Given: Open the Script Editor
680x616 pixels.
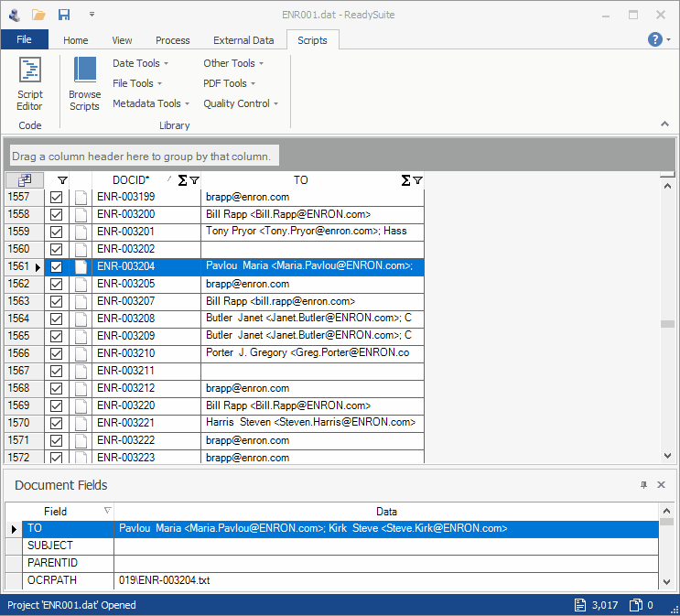Looking at the screenshot, I should pos(30,84).
